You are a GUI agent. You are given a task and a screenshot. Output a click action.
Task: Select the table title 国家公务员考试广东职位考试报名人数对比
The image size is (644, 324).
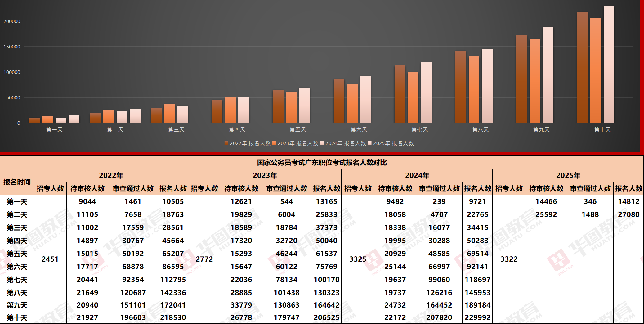(x=322, y=163)
